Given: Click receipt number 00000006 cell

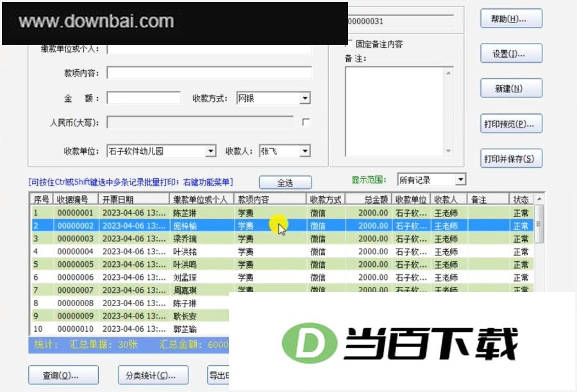Looking at the screenshot, I should pos(76,277).
